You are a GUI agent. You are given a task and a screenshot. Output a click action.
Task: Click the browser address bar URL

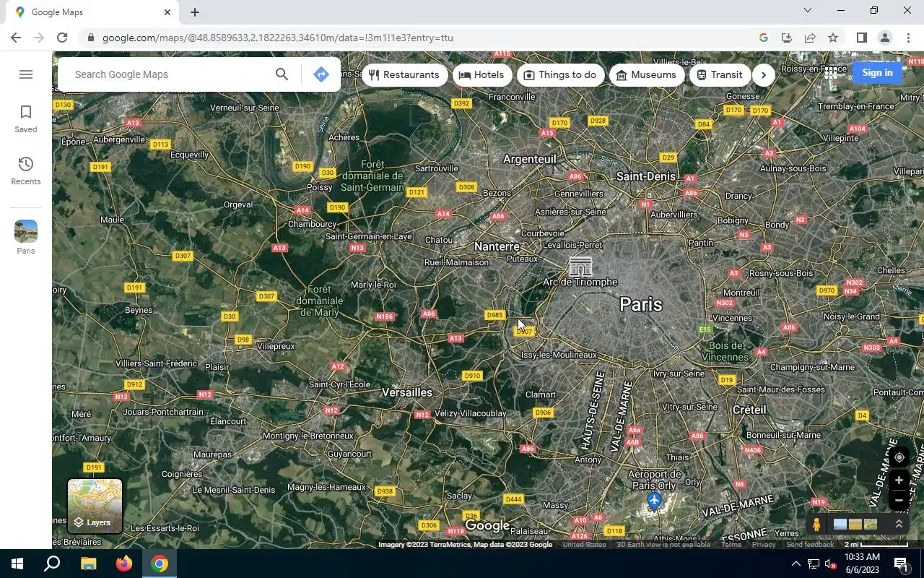tap(278, 38)
